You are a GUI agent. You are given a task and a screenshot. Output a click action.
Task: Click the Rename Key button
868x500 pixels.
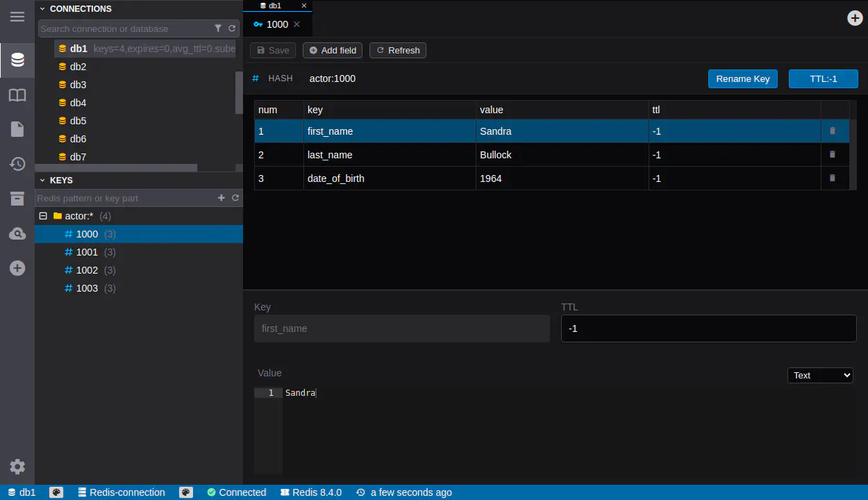[742, 78]
